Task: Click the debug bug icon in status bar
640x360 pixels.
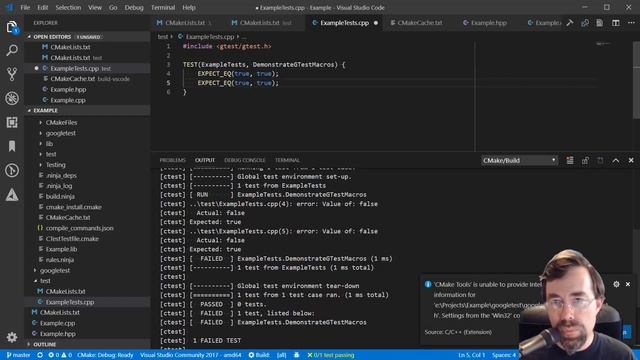Action: point(297,355)
